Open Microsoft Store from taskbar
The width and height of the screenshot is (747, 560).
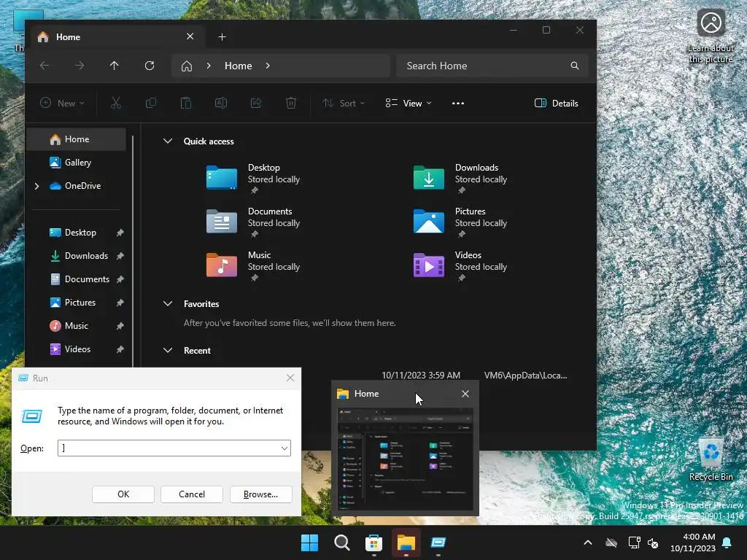coord(374,542)
